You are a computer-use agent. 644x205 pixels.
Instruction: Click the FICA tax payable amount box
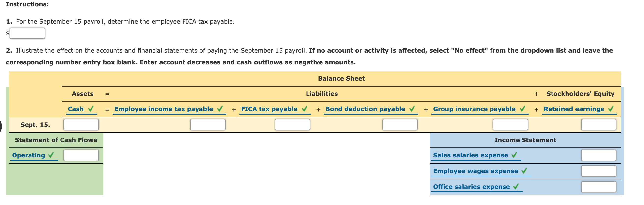292,125
